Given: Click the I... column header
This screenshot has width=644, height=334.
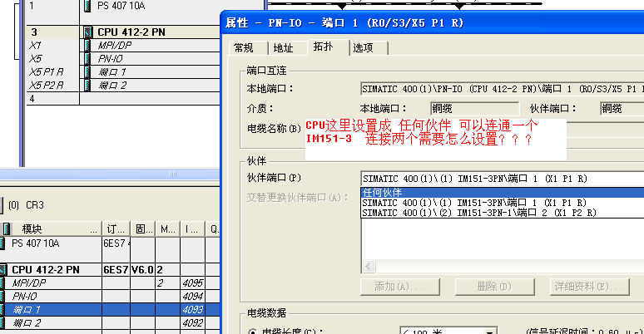Looking at the screenshot, I should [x=192, y=229].
